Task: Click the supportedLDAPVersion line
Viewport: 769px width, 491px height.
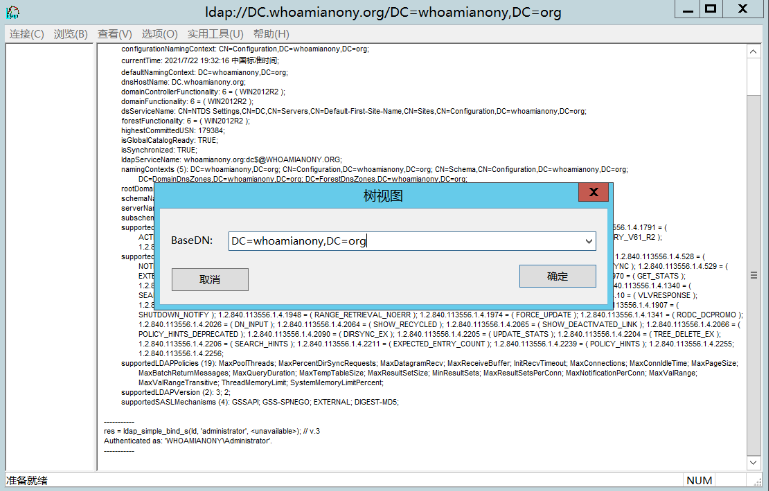Action: tap(176, 393)
